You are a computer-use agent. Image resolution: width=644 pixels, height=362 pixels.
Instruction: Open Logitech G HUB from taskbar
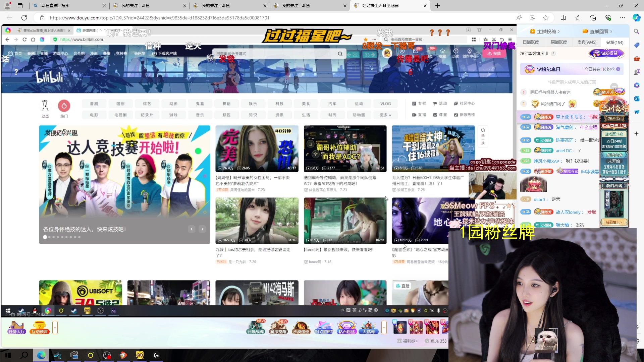(156, 355)
